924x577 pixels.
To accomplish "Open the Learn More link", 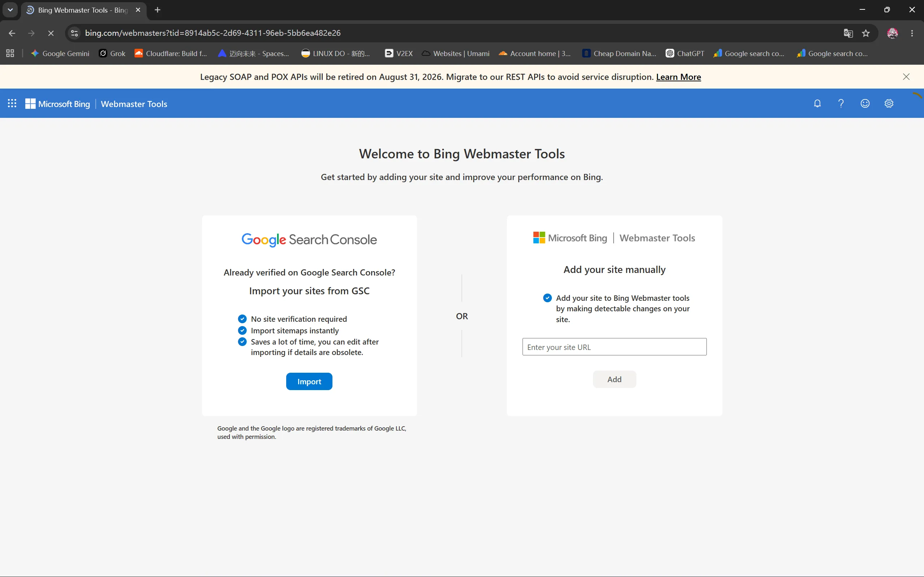I will [x=678, y=77].
